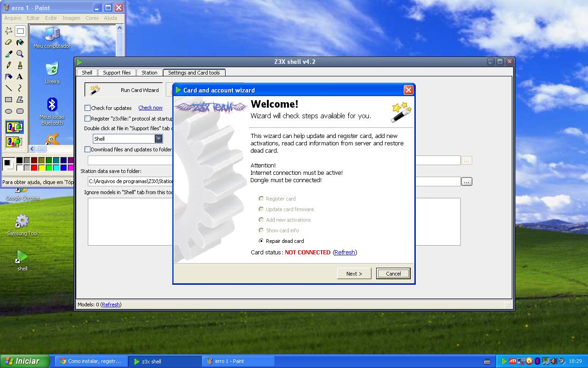
Task: Select the Add new activations option
Action: pyautogui.click(x=261, y=220)
